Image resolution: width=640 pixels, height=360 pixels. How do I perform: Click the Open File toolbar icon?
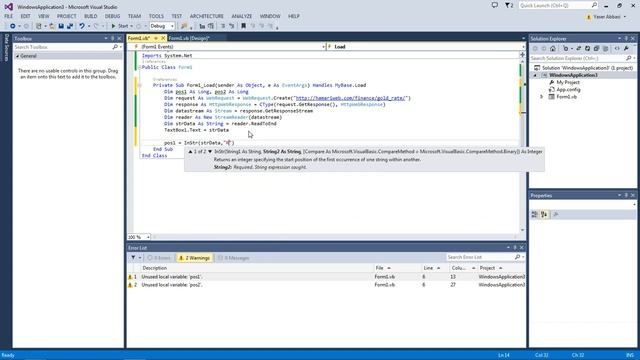tap(52, 26)
